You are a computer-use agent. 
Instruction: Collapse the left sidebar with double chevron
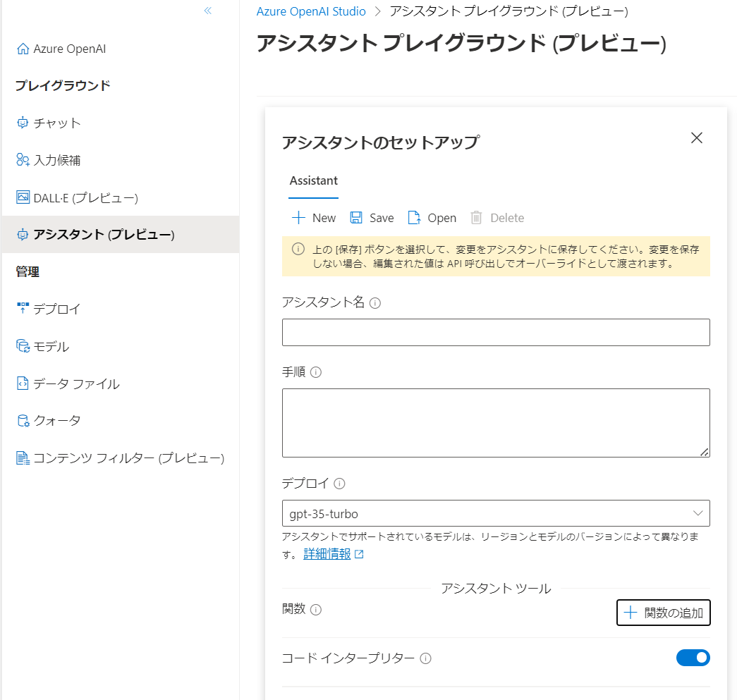pos(208,11)
